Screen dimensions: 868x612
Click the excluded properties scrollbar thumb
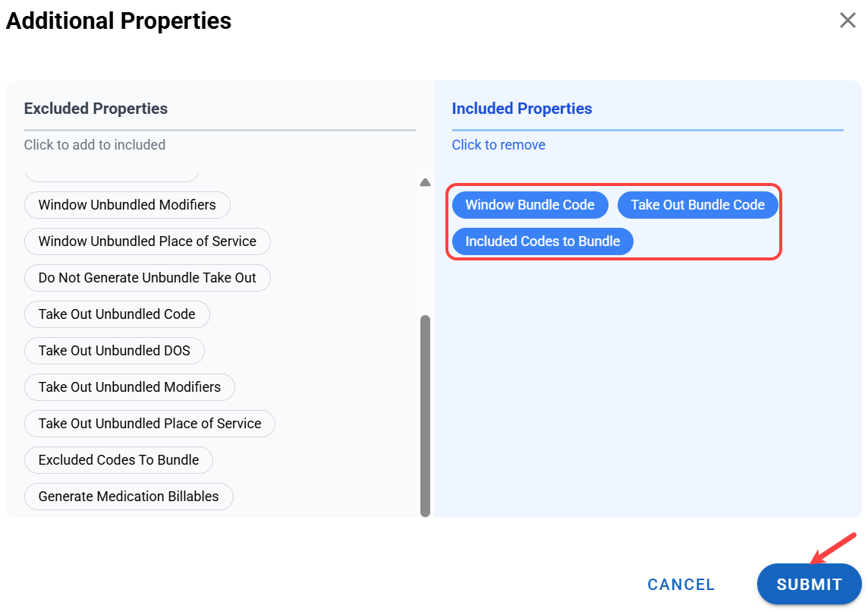click(x=425, y=415)
